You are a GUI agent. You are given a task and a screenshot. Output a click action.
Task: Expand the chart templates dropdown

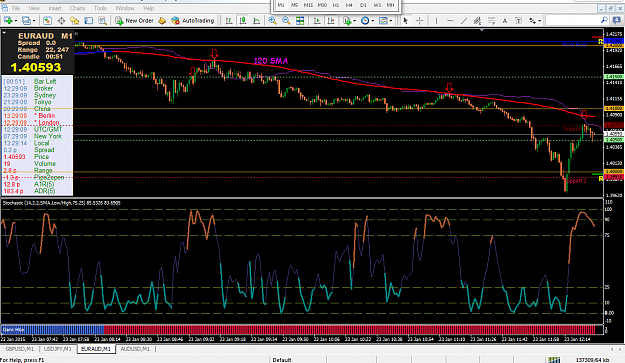tap(391, 21)
